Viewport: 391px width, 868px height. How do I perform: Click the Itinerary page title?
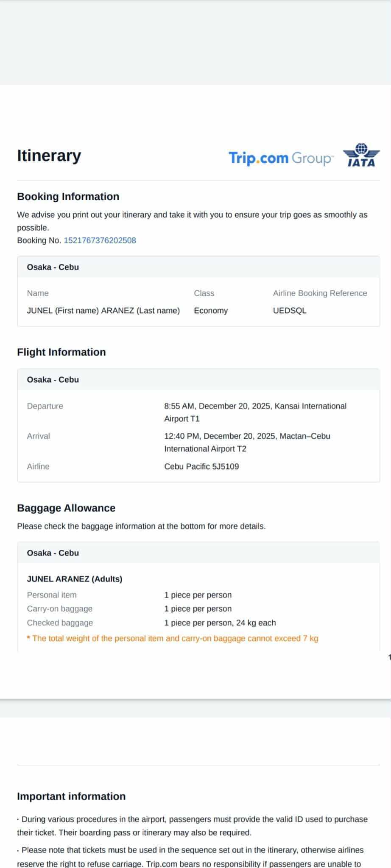coord(49,156)
